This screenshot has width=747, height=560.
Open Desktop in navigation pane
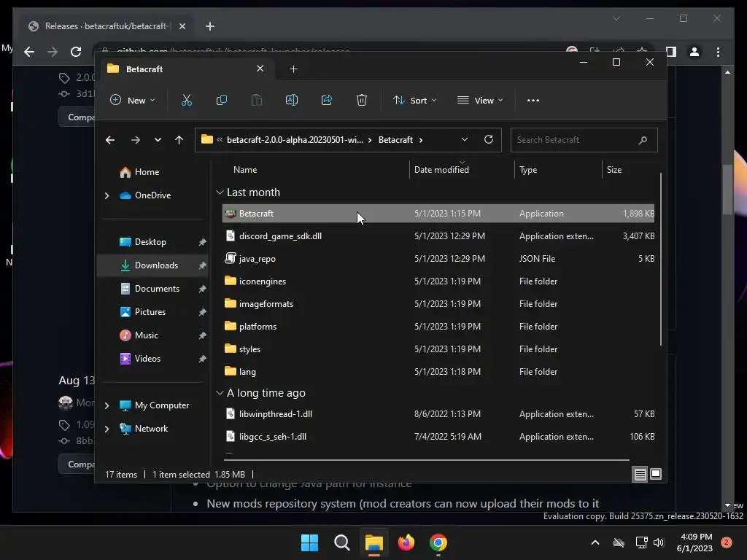[150, 242]
